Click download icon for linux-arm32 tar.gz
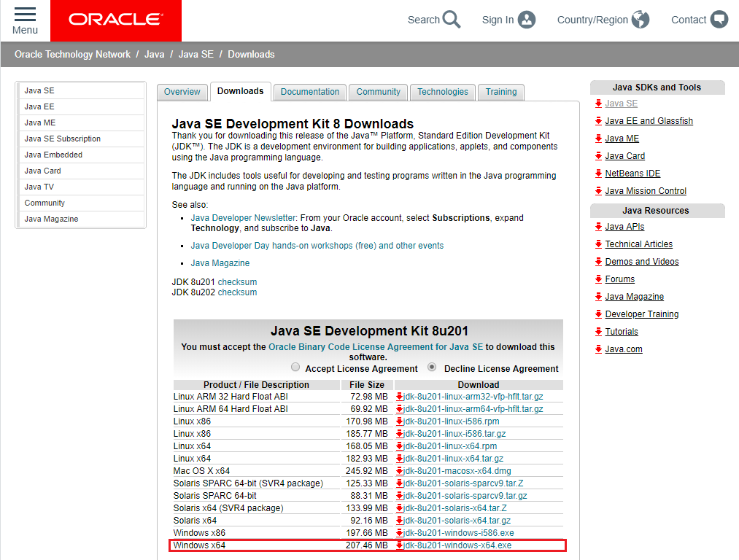Screen dimensions: 739x560 point(399,397)
